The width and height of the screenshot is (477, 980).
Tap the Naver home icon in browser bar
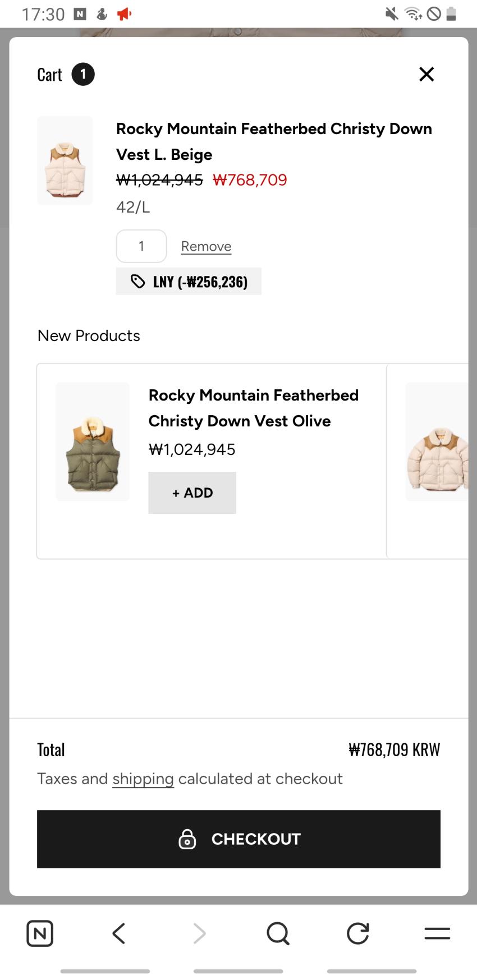coord(40,933)
